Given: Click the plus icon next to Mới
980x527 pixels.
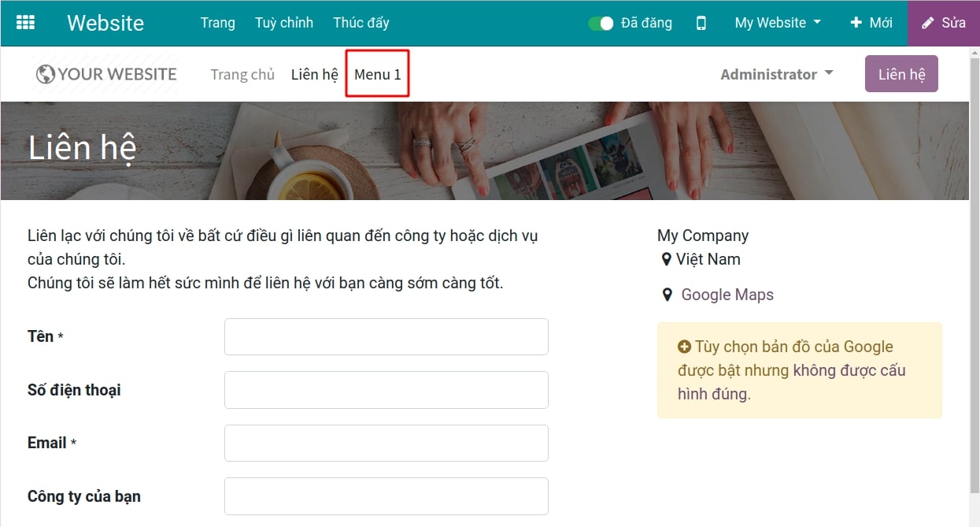Looking at the screenshot, I should [x=855, y=23].
